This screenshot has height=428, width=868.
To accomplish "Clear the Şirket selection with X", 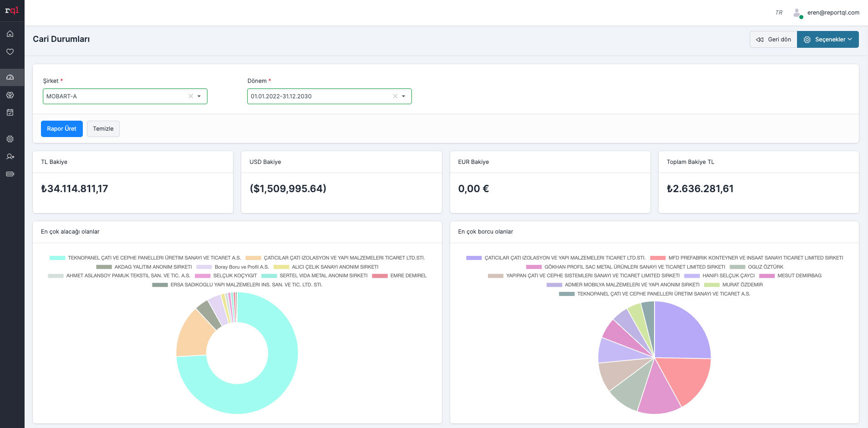I will (191, 96).
